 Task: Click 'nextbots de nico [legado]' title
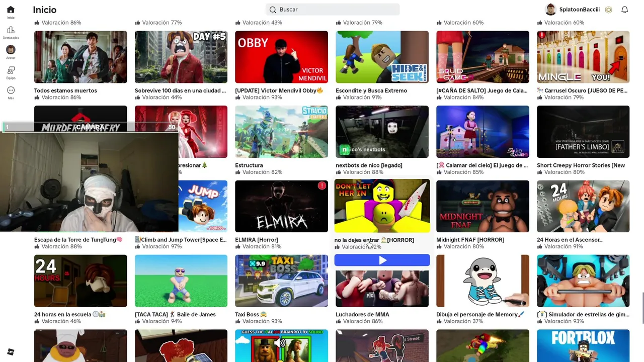(369, 165)
